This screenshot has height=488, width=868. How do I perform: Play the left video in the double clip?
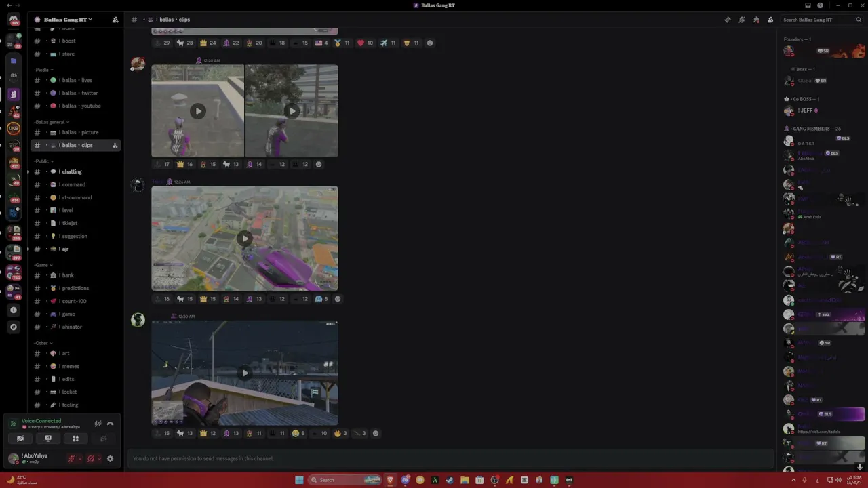pos(197,111)
